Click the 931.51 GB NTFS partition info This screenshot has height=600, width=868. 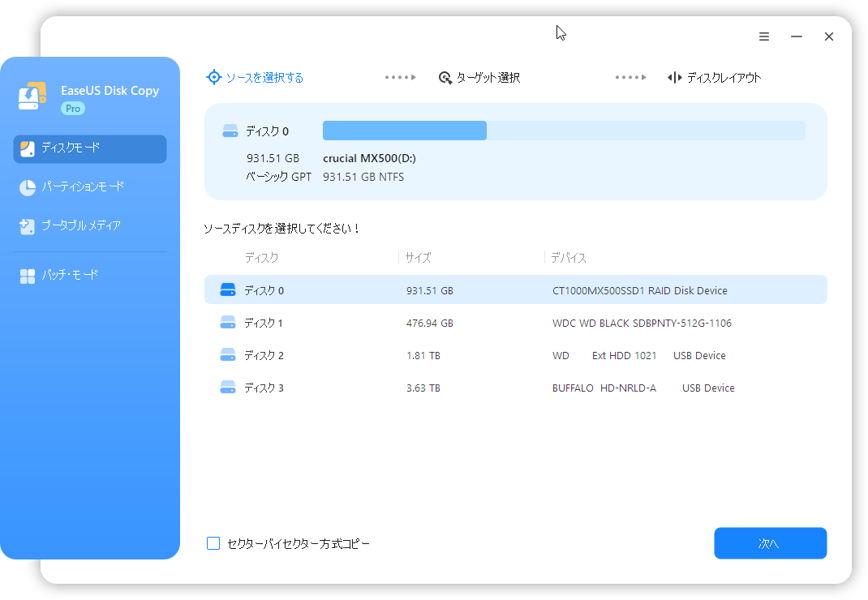(363, 177)
